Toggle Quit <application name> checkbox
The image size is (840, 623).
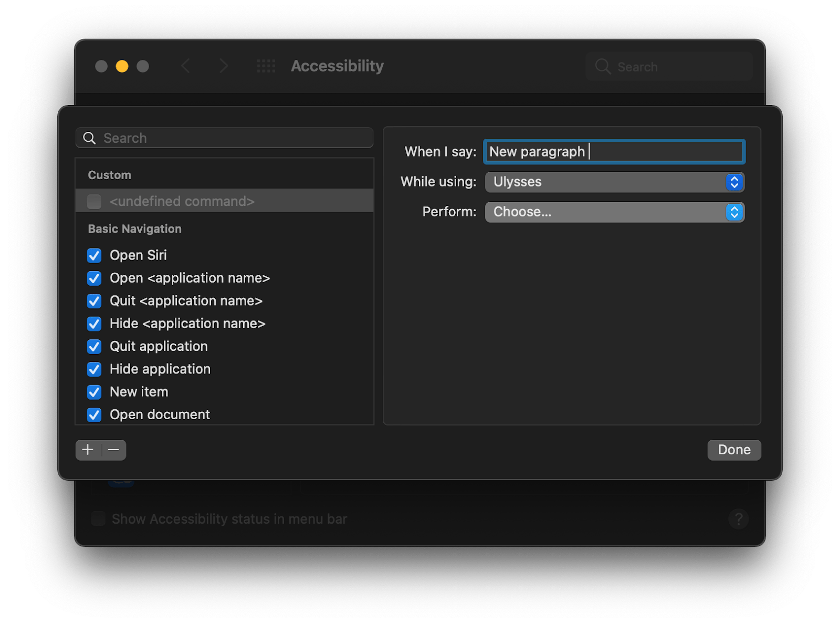(94, 301)
